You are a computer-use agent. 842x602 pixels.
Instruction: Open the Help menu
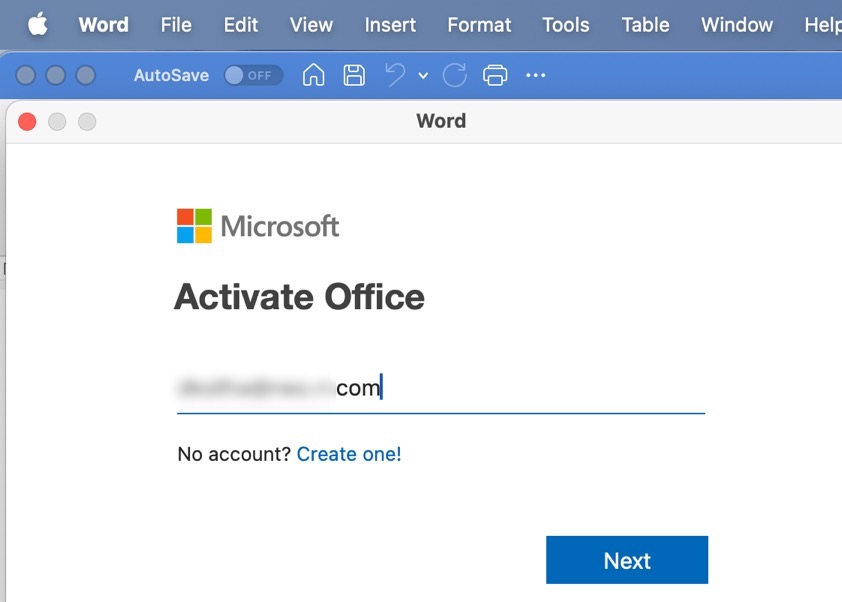[x=823, y=25]
